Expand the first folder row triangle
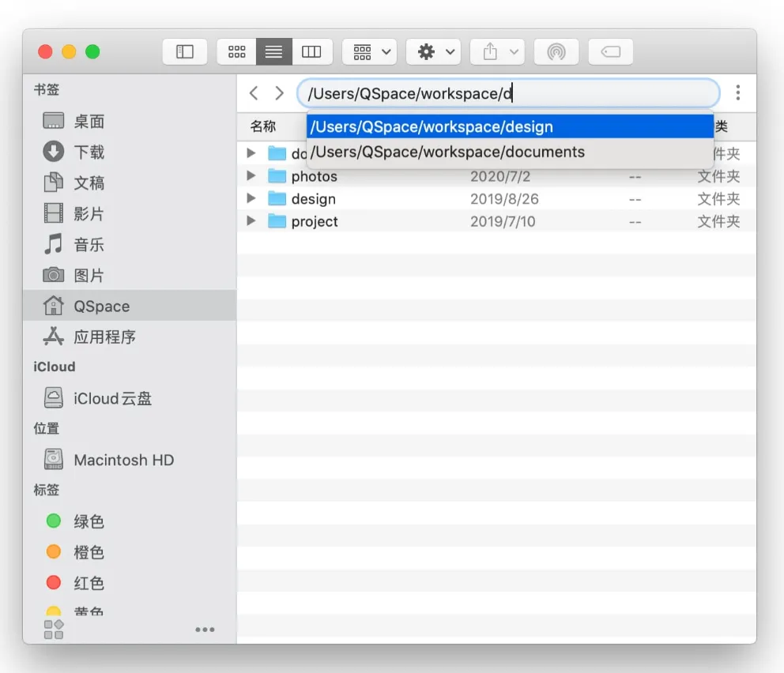Image resolution: width=784 pixels, height=673 pixels. (x=251, y=153)
